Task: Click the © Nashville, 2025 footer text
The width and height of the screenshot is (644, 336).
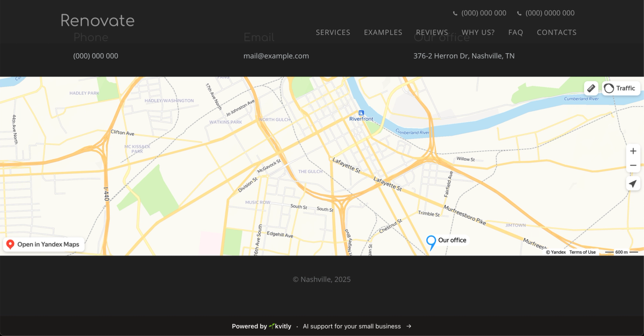Action: pos(322,279)
